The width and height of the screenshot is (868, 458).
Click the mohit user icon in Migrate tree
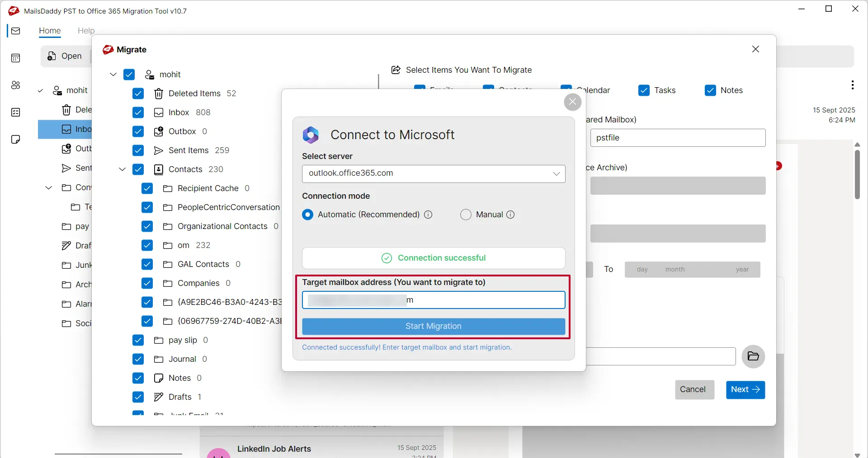(150, 75)
